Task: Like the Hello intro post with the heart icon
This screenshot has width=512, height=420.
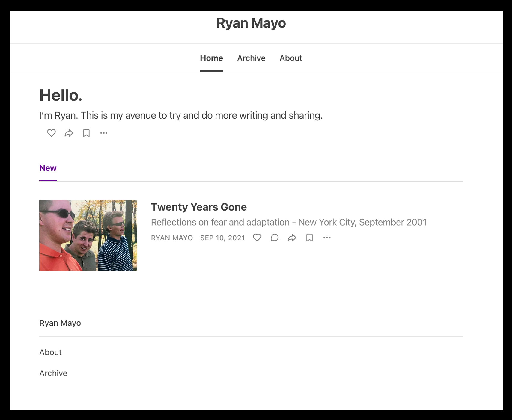Action: click(x=51, y=133)
